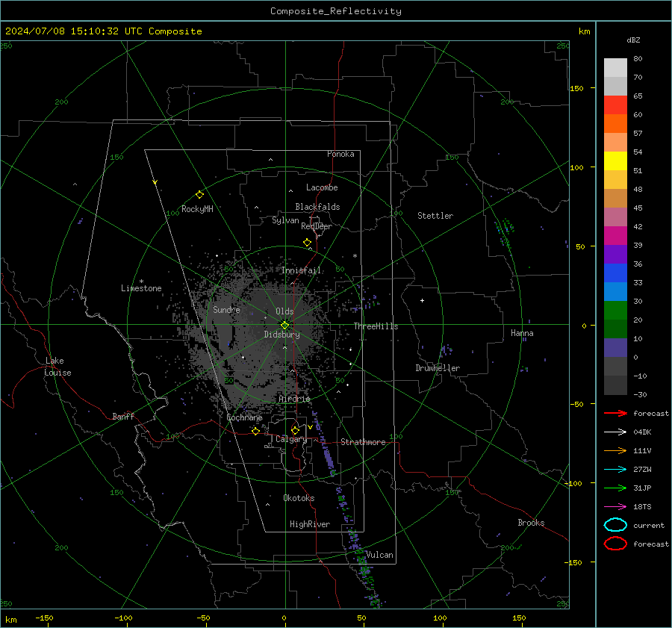Click the Okotoks town label
The height and width of the screenshot is (628, 672).
coord(299,498)
